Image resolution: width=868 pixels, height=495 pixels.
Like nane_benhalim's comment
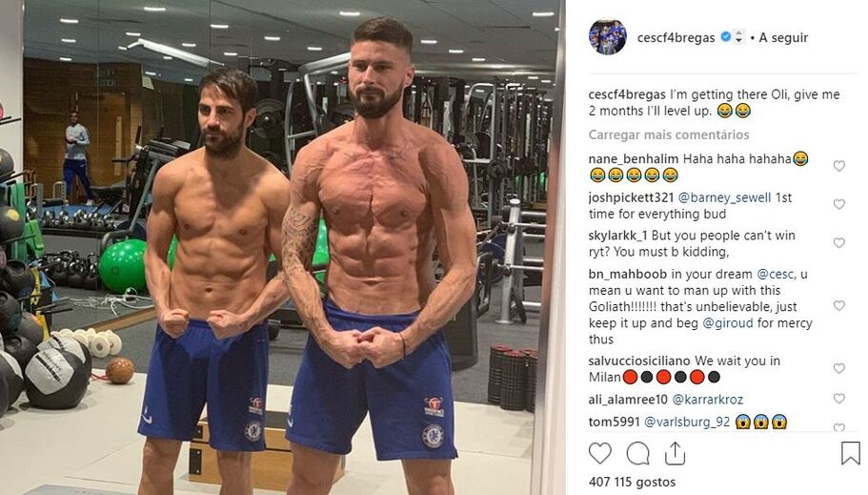[x=839, y=166]
